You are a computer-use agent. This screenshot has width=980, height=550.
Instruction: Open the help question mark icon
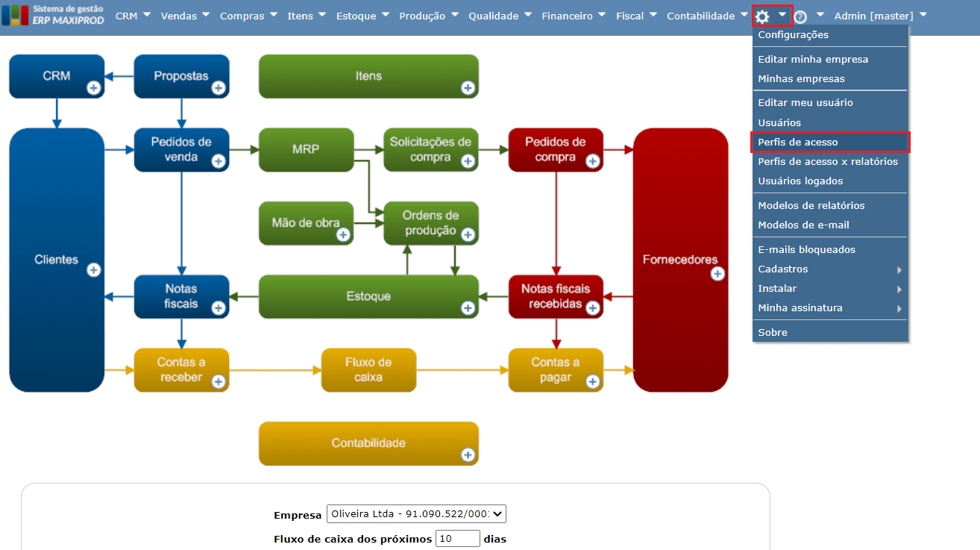[x=800, y=16]
